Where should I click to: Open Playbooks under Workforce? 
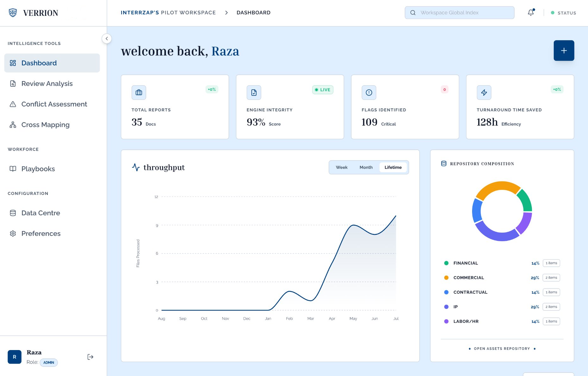[x=52, y=169]
